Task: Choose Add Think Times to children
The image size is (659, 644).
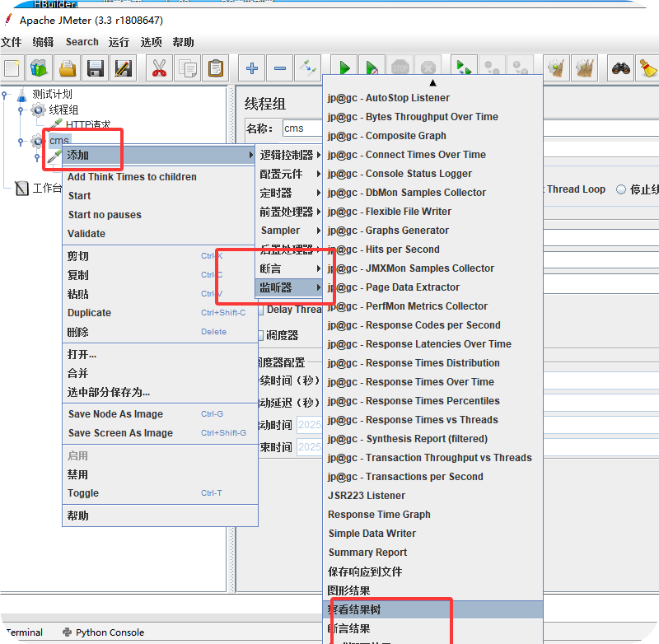Action: (132, 177)
